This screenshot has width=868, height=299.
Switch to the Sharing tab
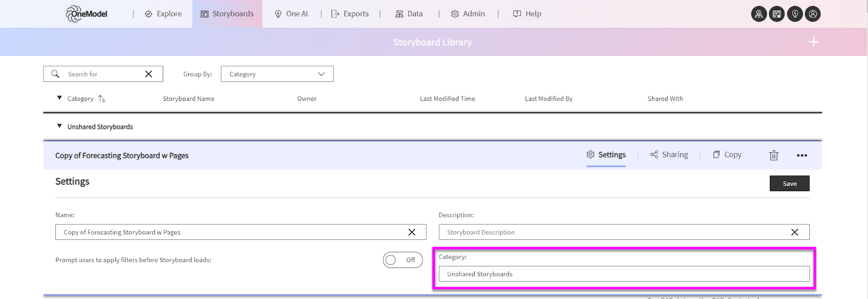tap(669, 155)
